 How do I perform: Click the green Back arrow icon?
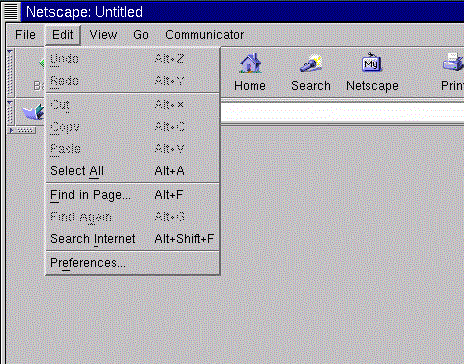42,63
